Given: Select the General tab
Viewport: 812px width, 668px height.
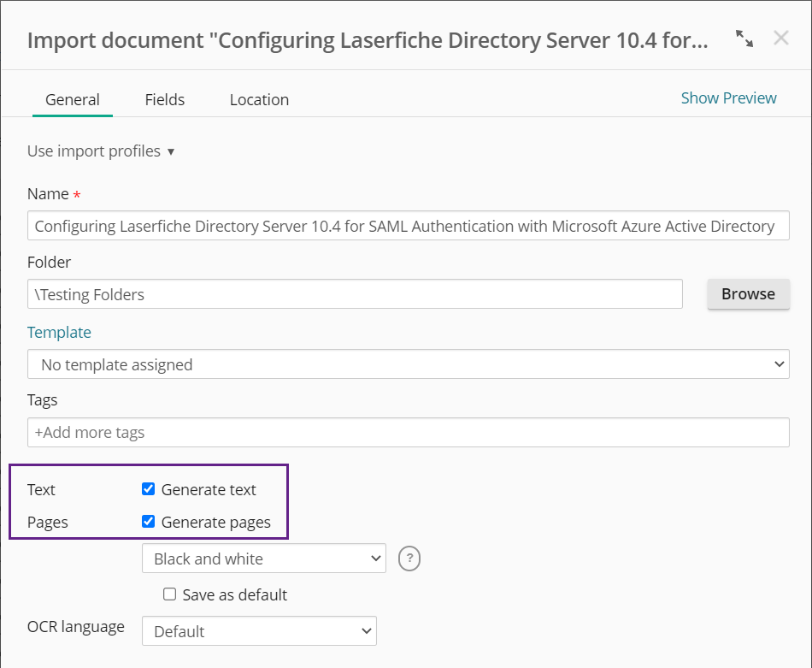Looking at the screenshot, I should pyautogui.click(x=73, y=99).
